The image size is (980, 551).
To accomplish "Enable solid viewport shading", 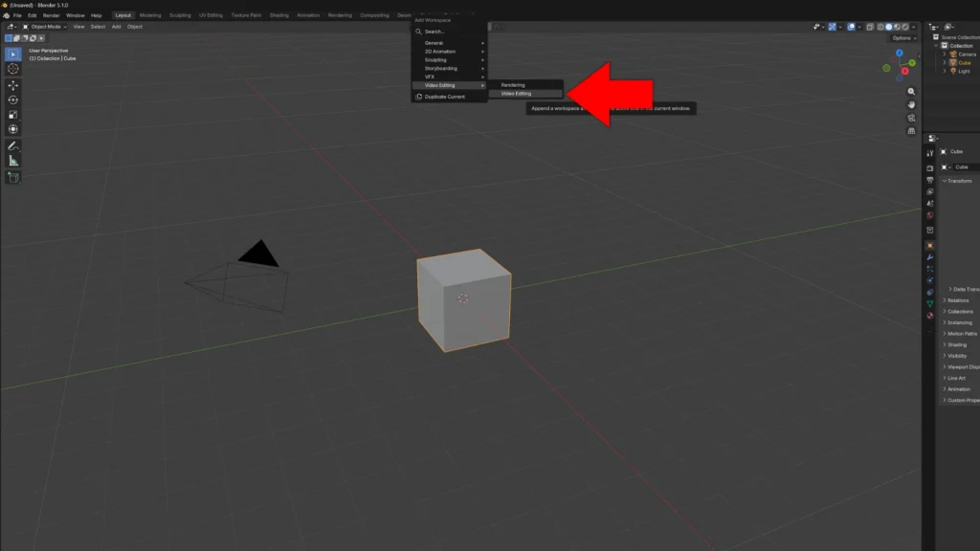I will (889, 27).
